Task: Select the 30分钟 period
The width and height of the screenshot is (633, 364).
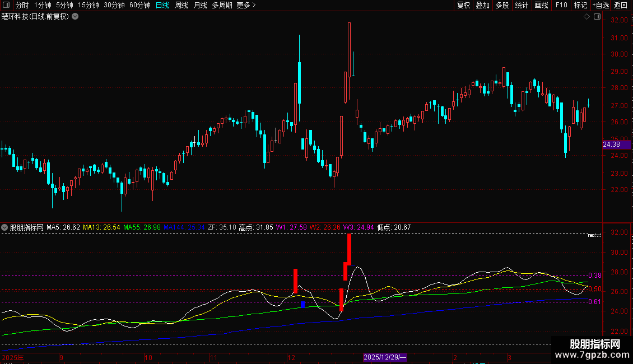Action: pos(114,5)
